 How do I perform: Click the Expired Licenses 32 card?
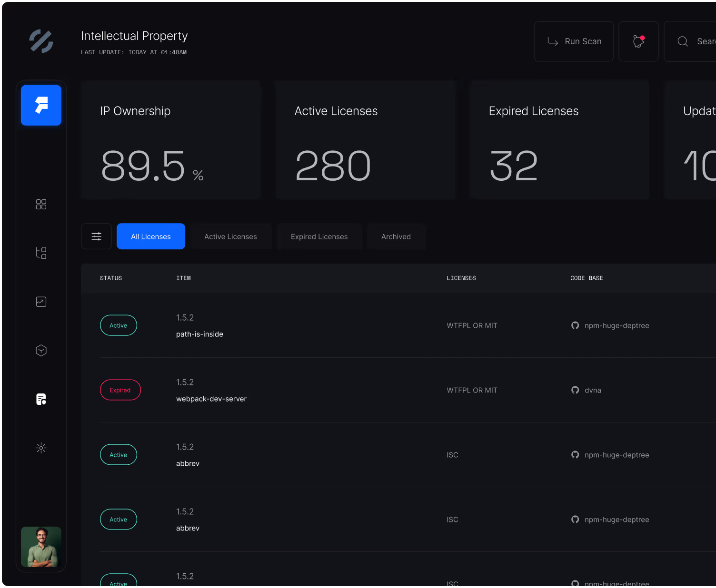click(560, 140)
